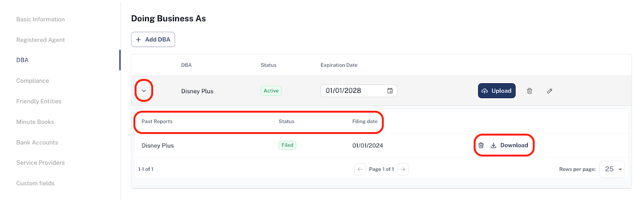Select Compliance in the sidebar
Screen dimensions: 644x209
pyautogui.click(x=33, y=81)
